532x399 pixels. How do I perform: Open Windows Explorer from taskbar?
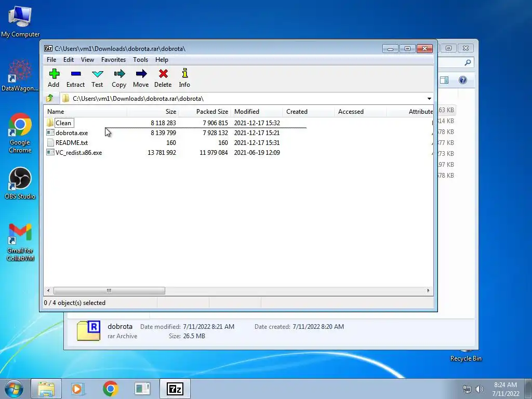pyautogui.click(x=46, y=389)
